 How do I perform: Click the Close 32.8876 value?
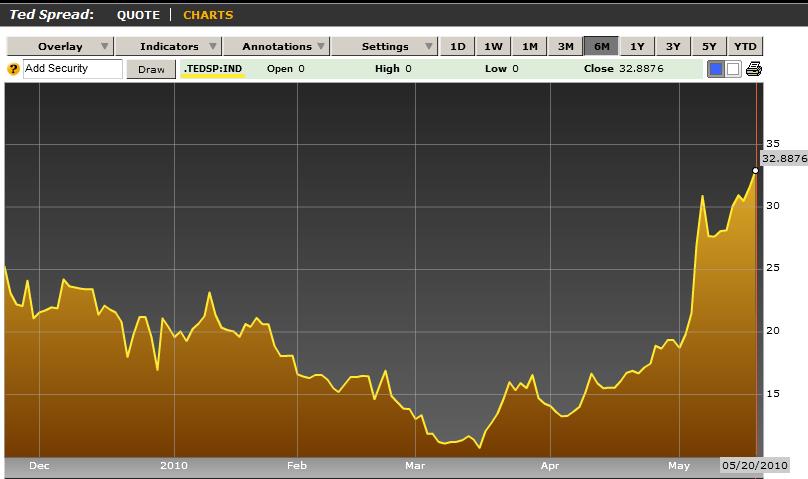click(x=624, y=69)
